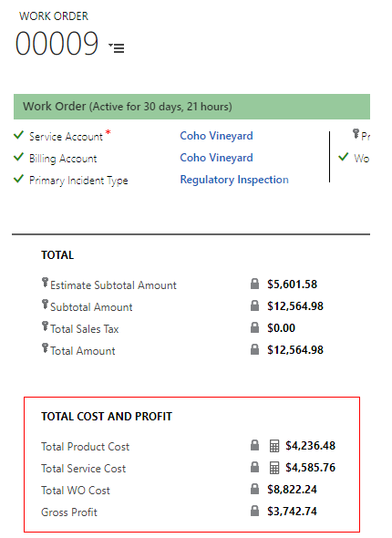This screenshot has height=538, width=392.
Task: Click the checkmark beside Primary Incident Type
Action: click(x=18, y=179)
